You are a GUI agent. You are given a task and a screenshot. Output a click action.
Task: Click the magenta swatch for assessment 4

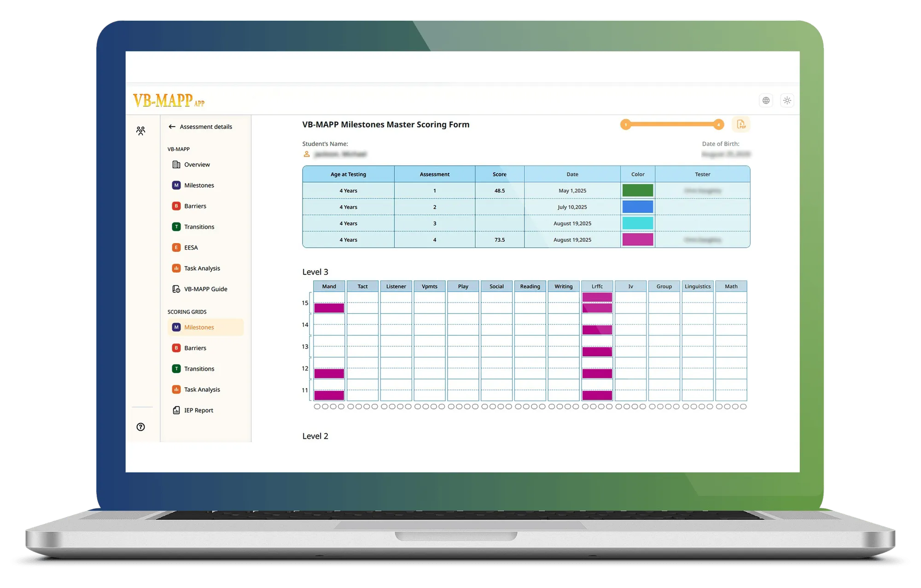[637, 240]
